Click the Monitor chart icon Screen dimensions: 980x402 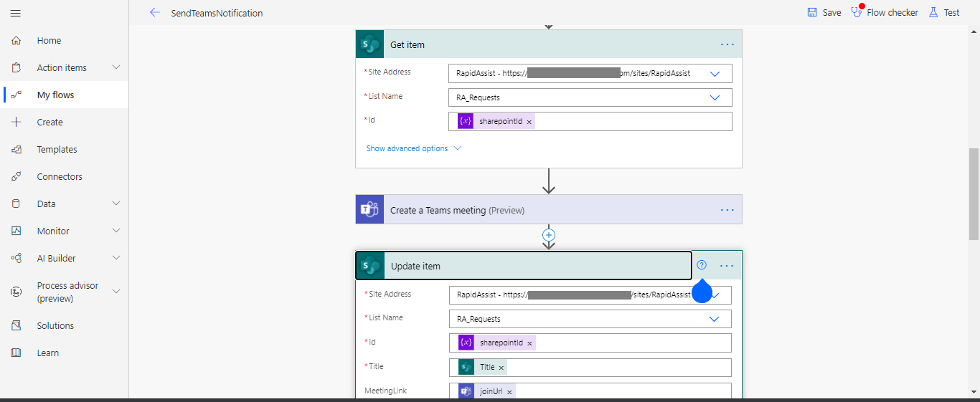point(17,231)
